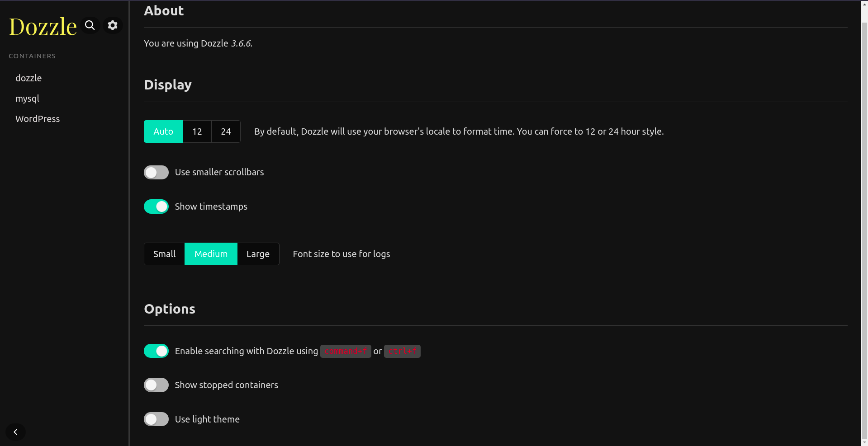Viewport: 868px width, 446px height.
Task: Open settings via the gear icon
Action: point(113,25)
